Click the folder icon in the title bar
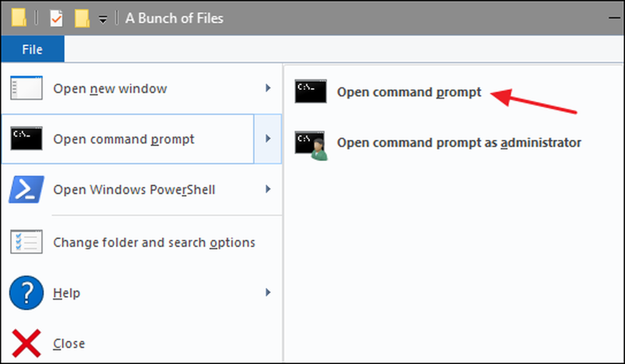 [x=19, y=18]
